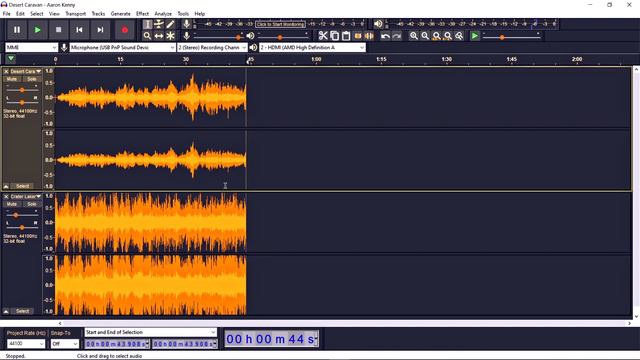This screenshot has height=360, width=640.
Task: Collapse the Crater Lake track
Action: [6, 311]
